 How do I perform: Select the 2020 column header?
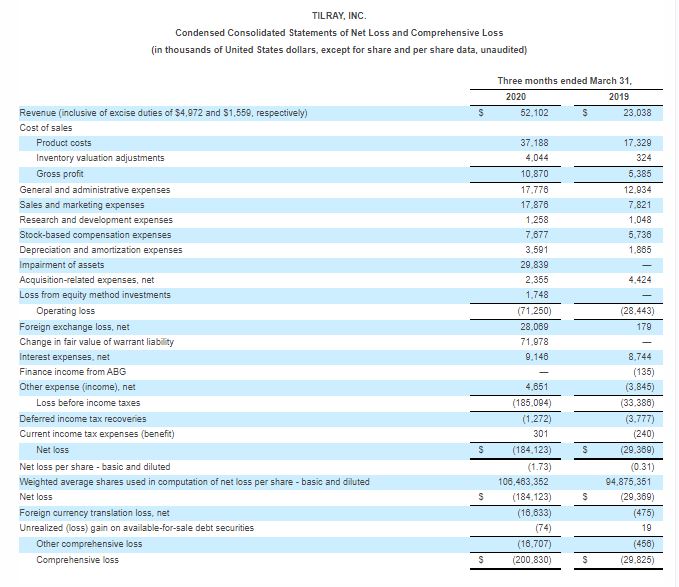tap(515, 97)
